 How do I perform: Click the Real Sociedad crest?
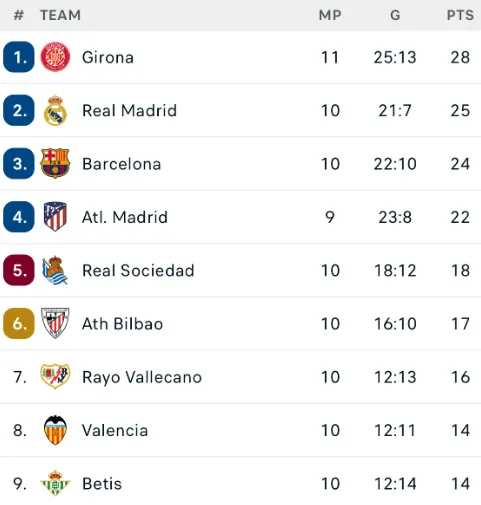pyautogui.click(x=55, y=270)
